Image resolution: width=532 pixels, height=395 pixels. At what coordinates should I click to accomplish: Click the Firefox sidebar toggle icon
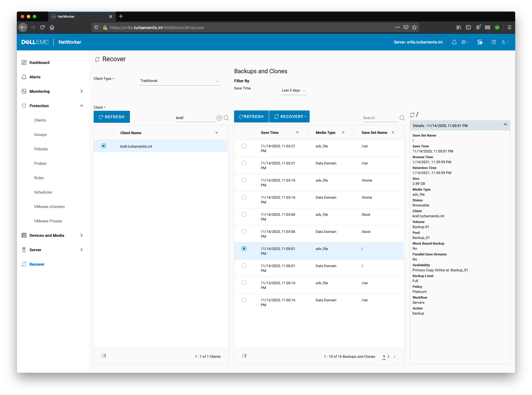coord(468,27)
